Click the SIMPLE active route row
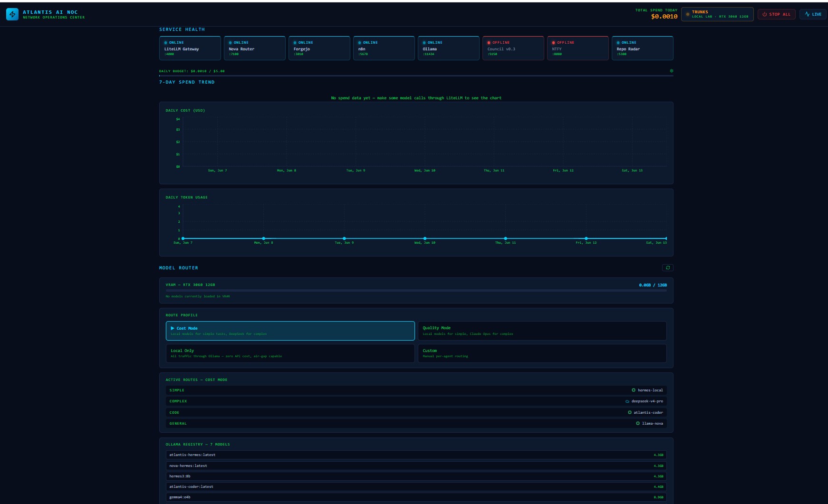828x504 pixels. (416, 390)
